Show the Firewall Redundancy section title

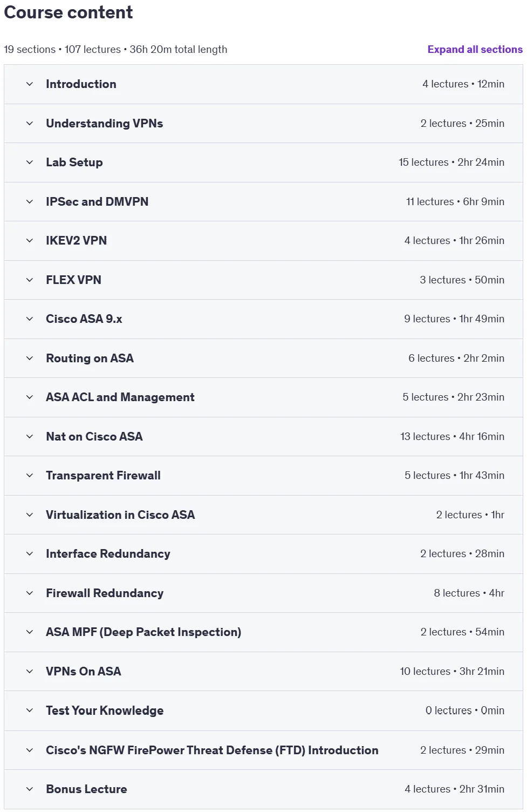click(105, 593)
